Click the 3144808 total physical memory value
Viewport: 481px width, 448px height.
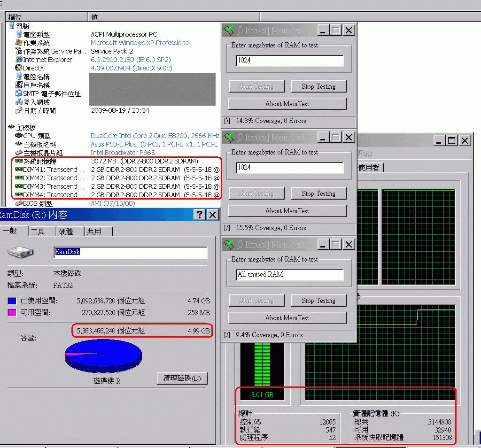click(x=440, y=422)
